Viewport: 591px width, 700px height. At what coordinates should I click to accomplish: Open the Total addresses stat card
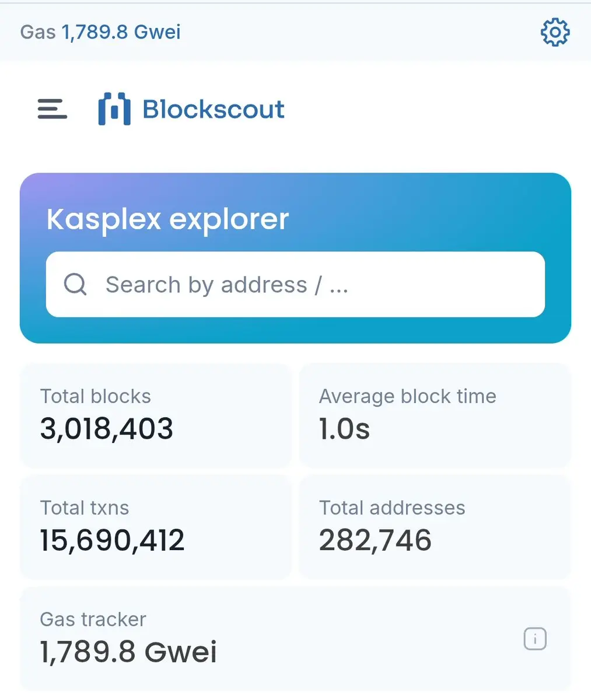[435, 527]
